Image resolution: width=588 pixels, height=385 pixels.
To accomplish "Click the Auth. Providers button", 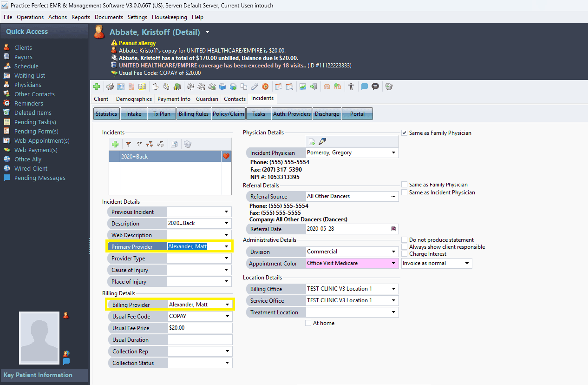I will (292, 114).
